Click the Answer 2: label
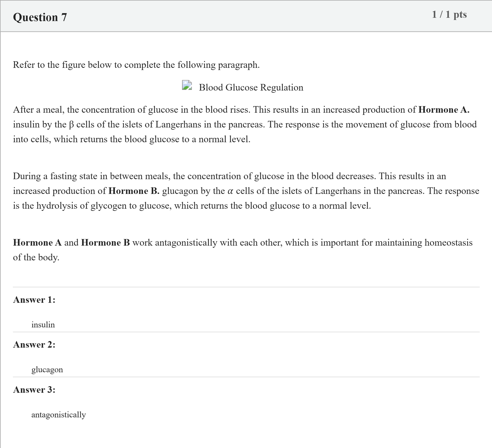Screen dimensions: 492x448 coord(34,345)
